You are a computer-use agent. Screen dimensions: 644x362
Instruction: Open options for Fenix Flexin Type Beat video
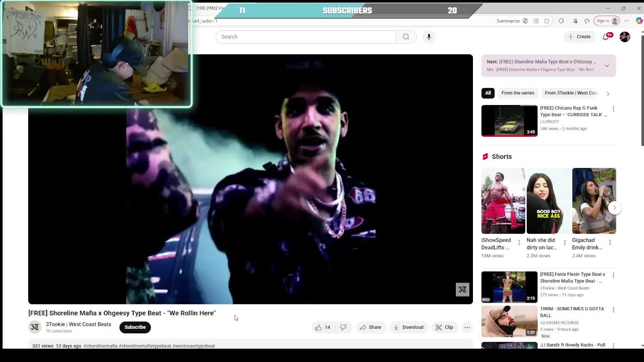click(613, 276)
